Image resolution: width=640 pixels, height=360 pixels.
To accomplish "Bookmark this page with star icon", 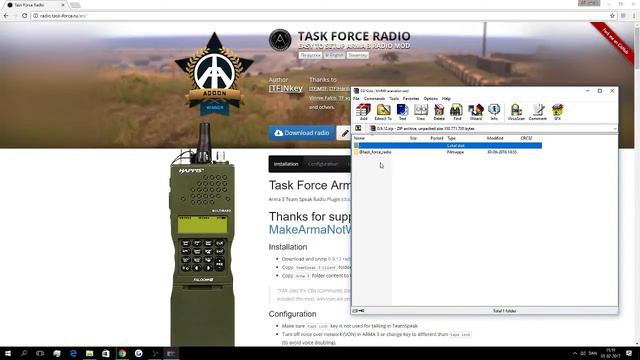I will click(612, 16).
